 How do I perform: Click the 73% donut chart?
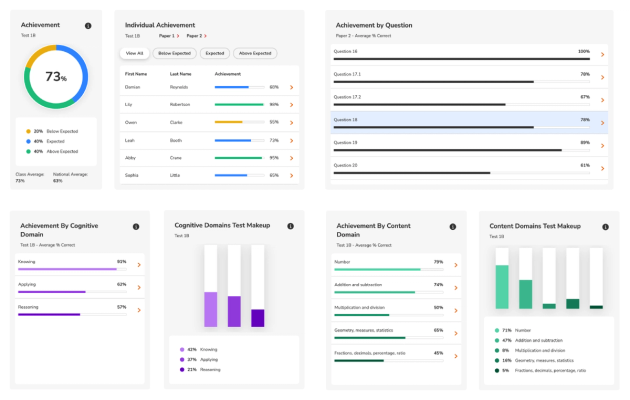56,77
